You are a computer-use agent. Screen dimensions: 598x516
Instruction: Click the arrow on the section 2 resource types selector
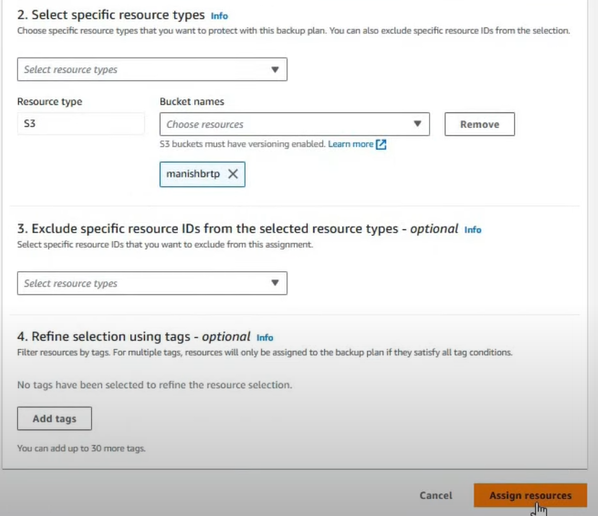(x=275, y=69)
